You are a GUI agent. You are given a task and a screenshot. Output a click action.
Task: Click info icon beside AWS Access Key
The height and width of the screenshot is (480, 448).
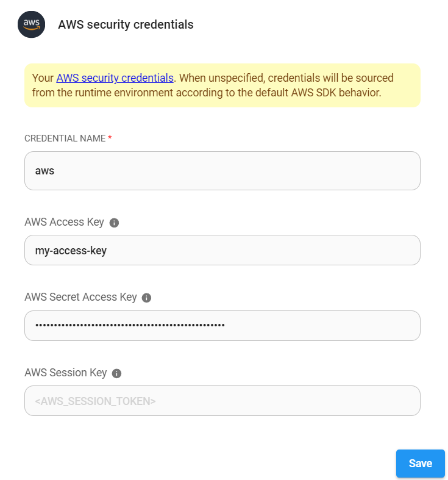(114, 223)
